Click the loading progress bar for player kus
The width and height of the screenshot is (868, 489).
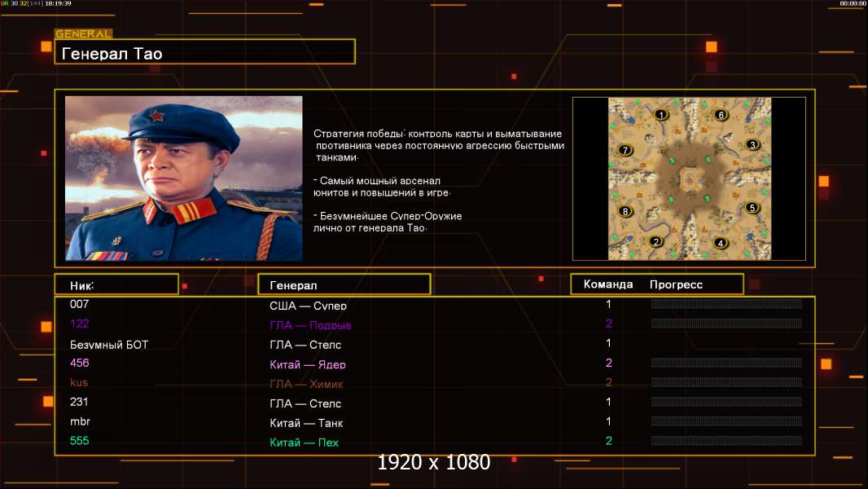[x=726, y=382]
